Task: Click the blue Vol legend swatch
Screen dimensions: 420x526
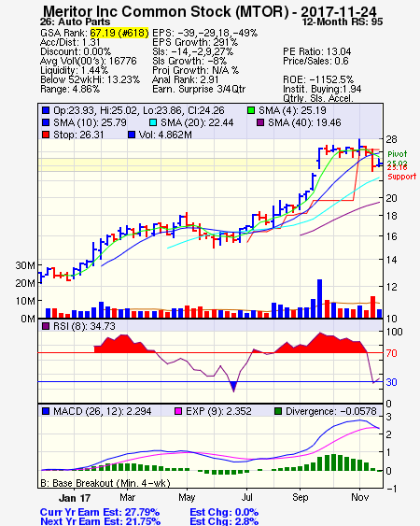Action: point(132,135)
